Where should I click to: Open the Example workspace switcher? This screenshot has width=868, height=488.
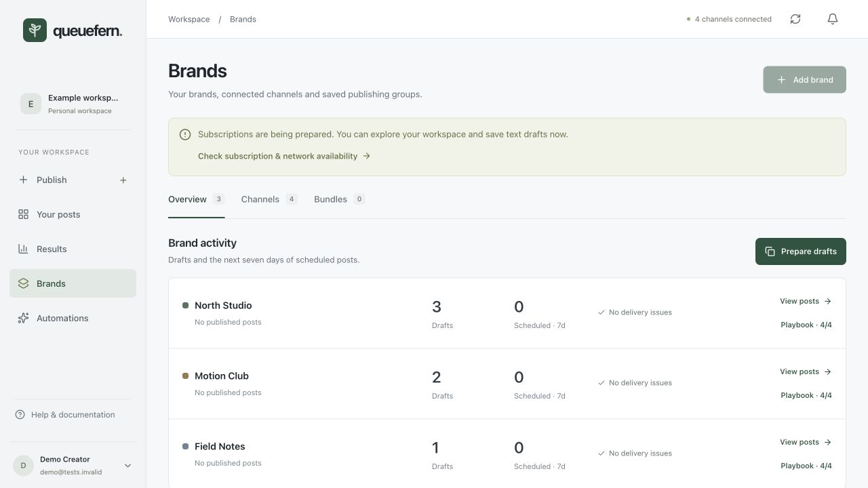pyautogui.click(x=73, y=104)
